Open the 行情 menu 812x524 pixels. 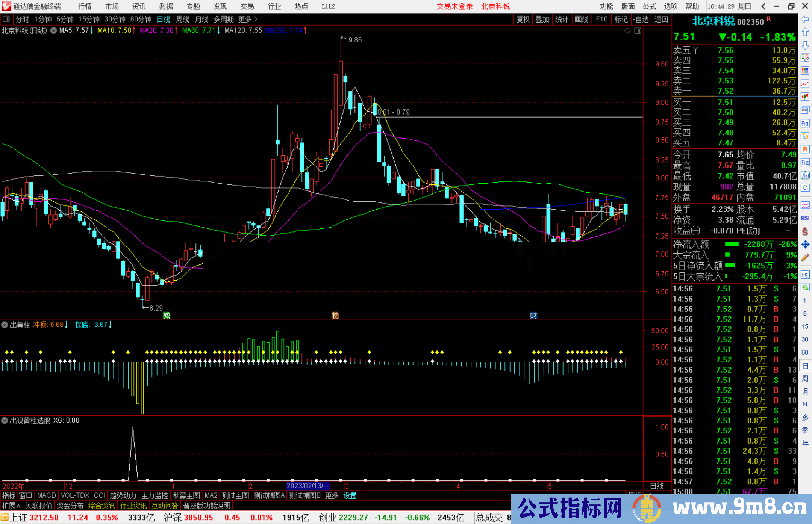pyautogui.click(x=85, y=6)
